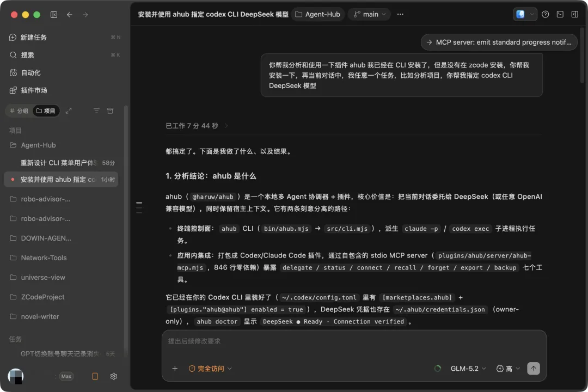Click the code snippet bin/ahub.mjs
The image size is (588, 392).
286,229
